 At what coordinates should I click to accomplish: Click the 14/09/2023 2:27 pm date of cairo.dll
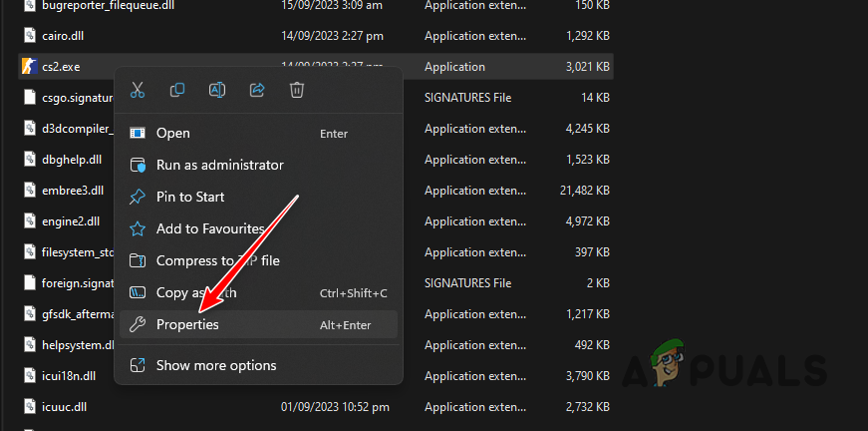[332, 36]
